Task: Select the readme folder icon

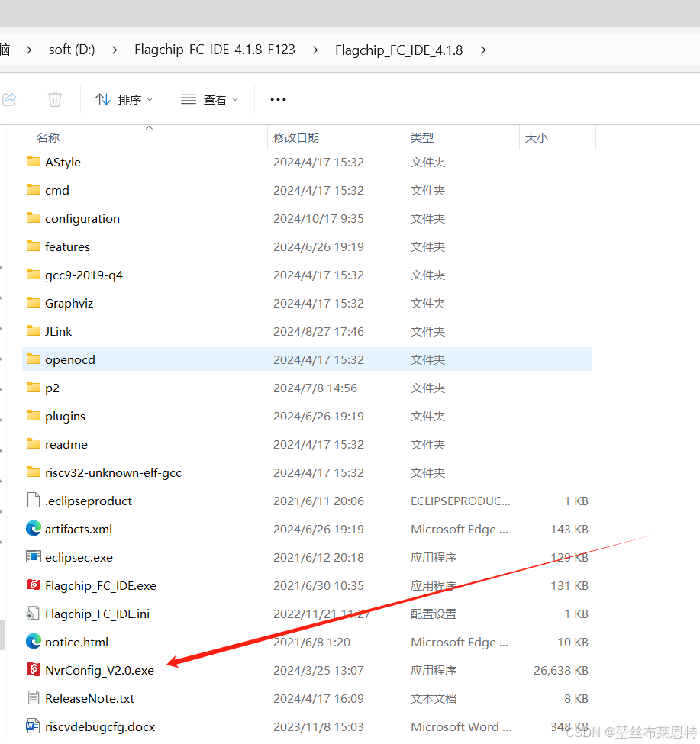Action: pos(34,444)
